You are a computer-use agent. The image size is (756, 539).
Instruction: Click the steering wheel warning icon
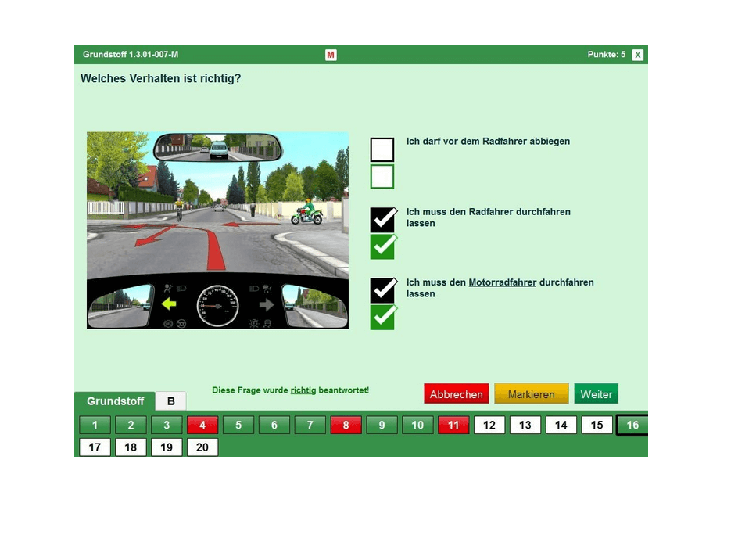click(181, 322)
